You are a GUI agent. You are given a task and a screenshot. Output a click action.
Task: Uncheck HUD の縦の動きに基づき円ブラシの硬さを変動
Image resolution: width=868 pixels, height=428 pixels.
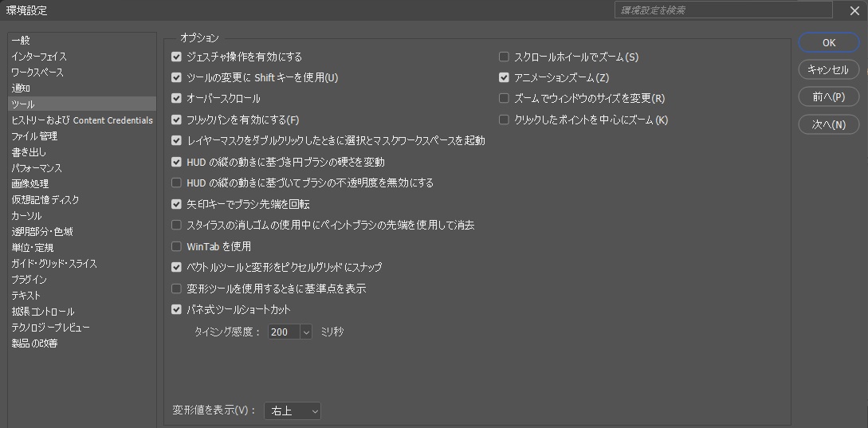click(177, 162)
